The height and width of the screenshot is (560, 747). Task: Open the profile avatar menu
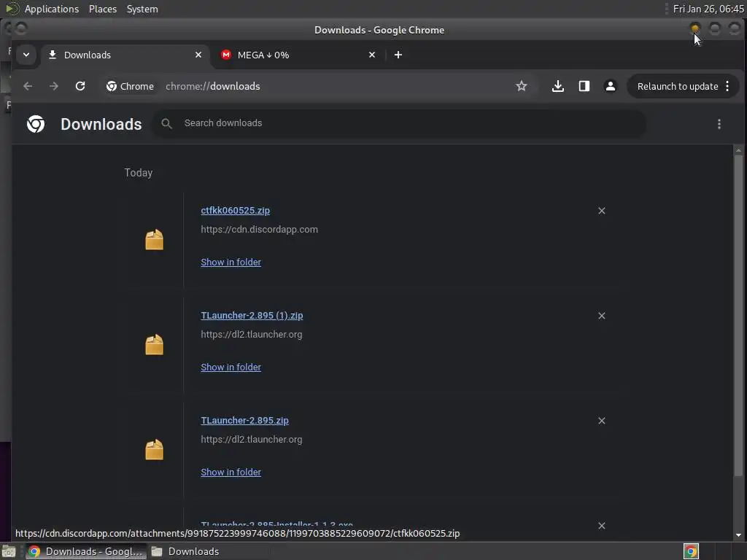[x=611, y=86]
